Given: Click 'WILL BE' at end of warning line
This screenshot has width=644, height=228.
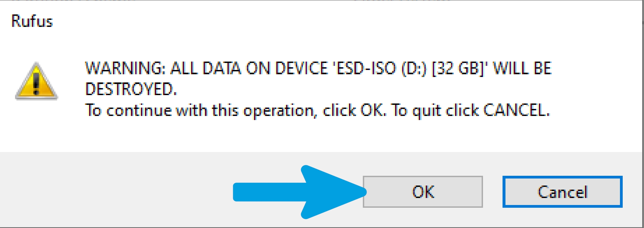Looking at the screenshot, I should pos(522,68).
